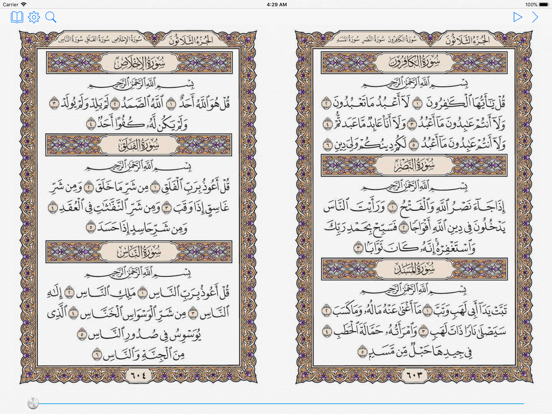Select last verse line of Surah An-Nas

click(138, 355)
